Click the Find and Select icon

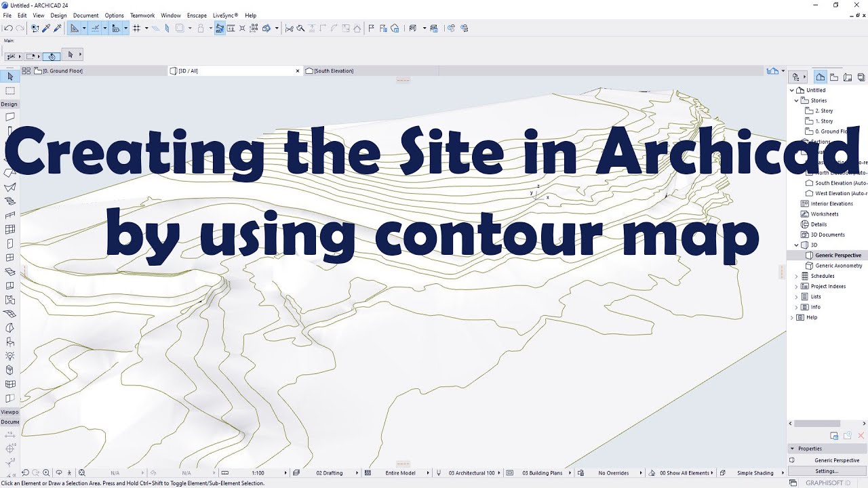[x=35, y=28]
